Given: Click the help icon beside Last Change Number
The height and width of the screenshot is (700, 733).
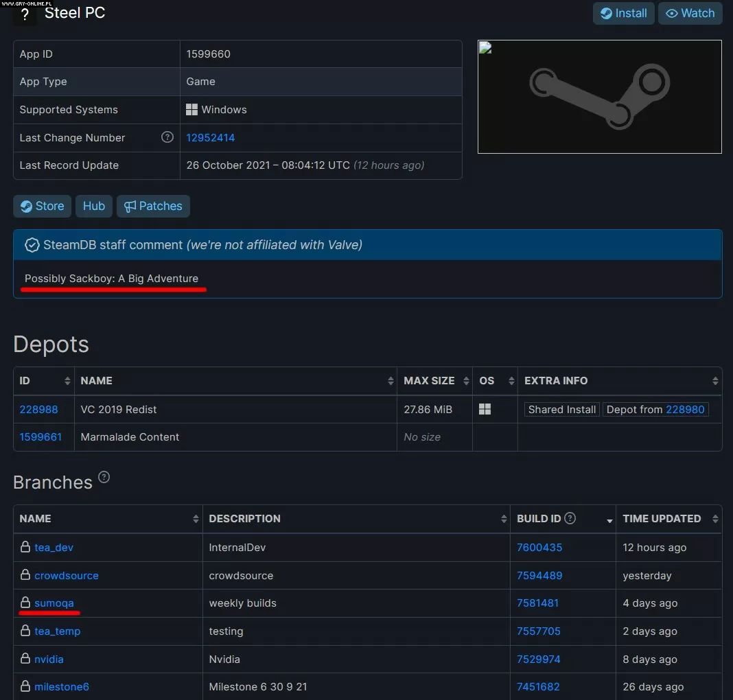Looking at the screenshot, I should point(167,137).
